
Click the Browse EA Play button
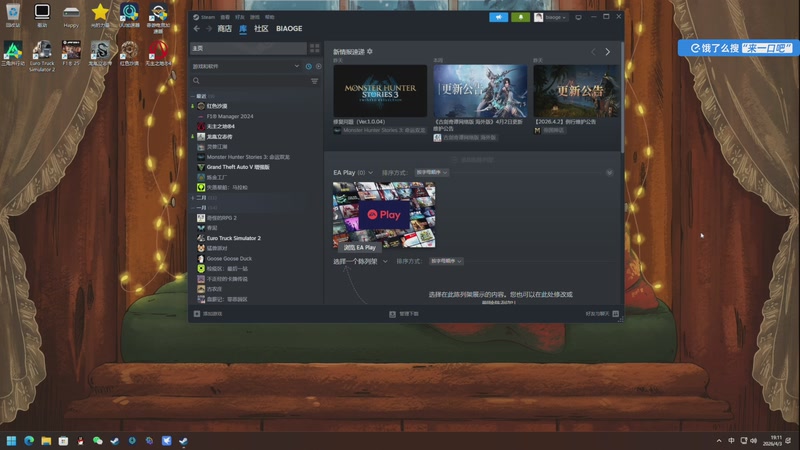click(360, 247)
